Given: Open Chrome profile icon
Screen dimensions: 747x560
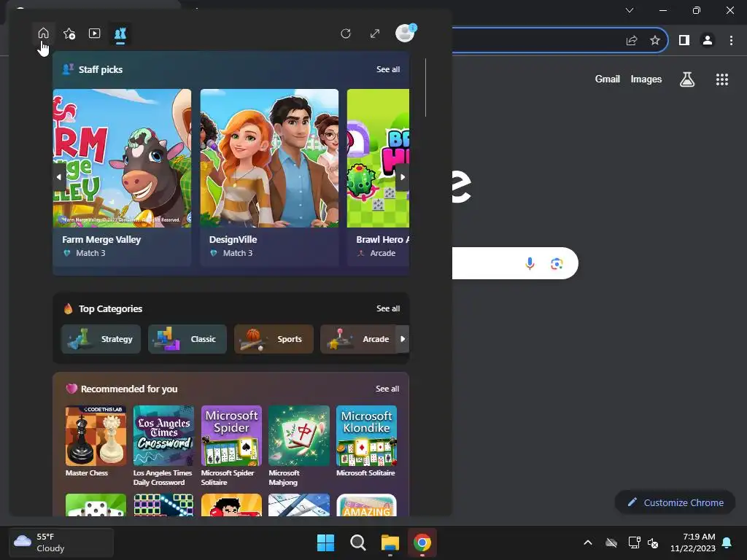Looking at the screenshot, I should (x=708, y=41).
